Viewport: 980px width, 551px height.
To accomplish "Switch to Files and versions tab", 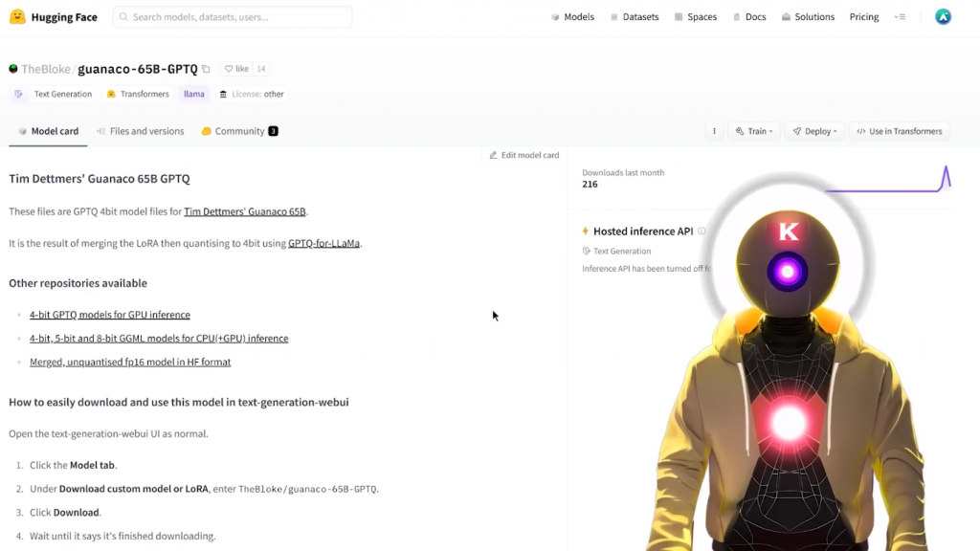I will pos(141,131).
